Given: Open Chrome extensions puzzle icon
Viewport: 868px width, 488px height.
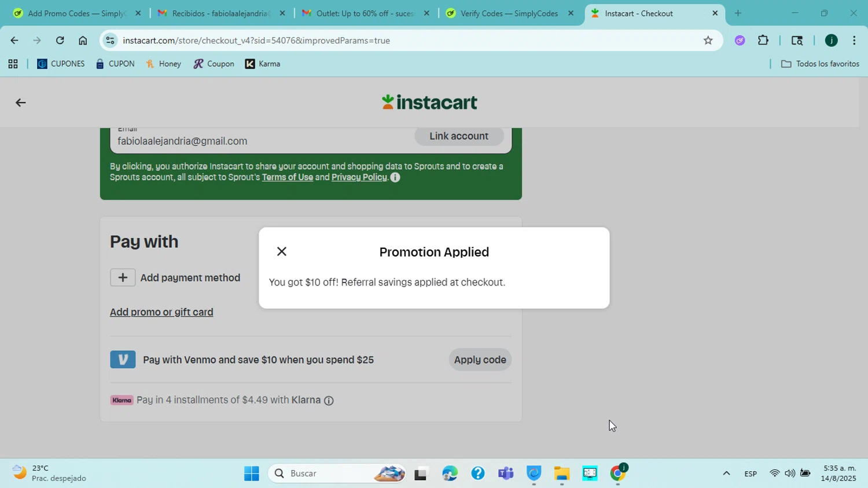Looking at the screenshot, I should tap(763, 41).
